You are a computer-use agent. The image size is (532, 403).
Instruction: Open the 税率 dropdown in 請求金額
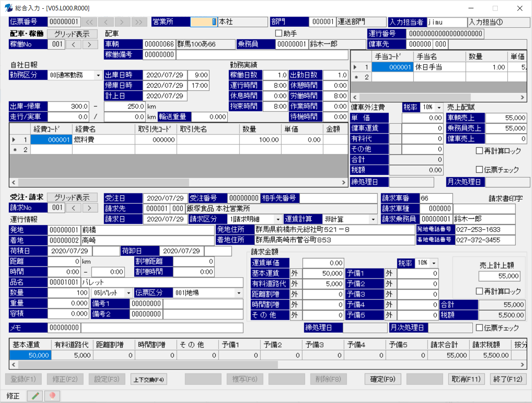pyautogui.click(x=434, y=263)
